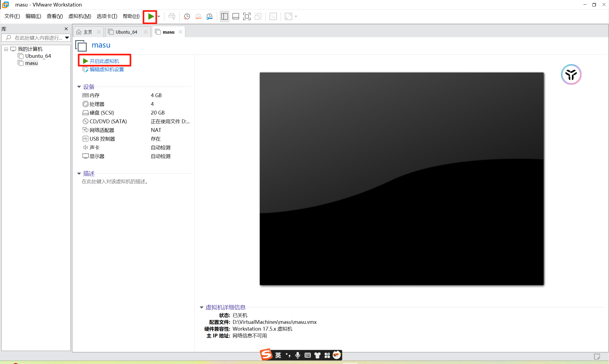Image resolution: width=609 pixels, height=364 pixels.
Task: Open power button dropdown arrow
Action: point(159,17)
